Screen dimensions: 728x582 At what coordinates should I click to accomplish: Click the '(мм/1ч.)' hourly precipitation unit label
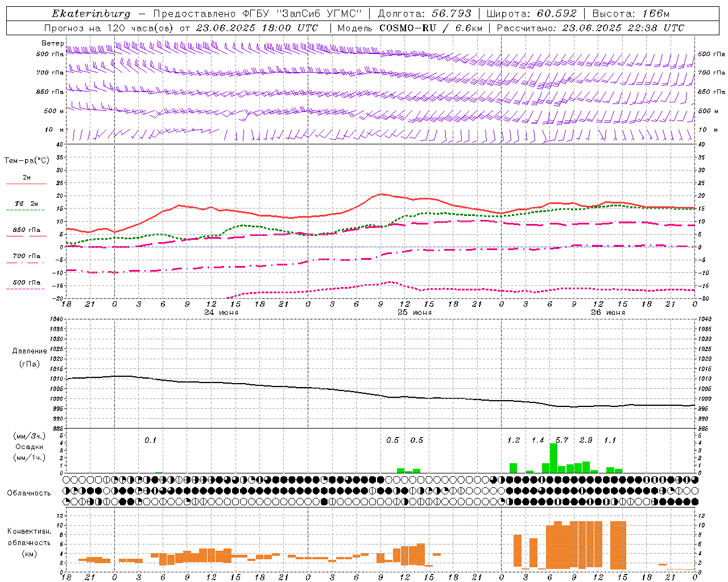(30, 458)
